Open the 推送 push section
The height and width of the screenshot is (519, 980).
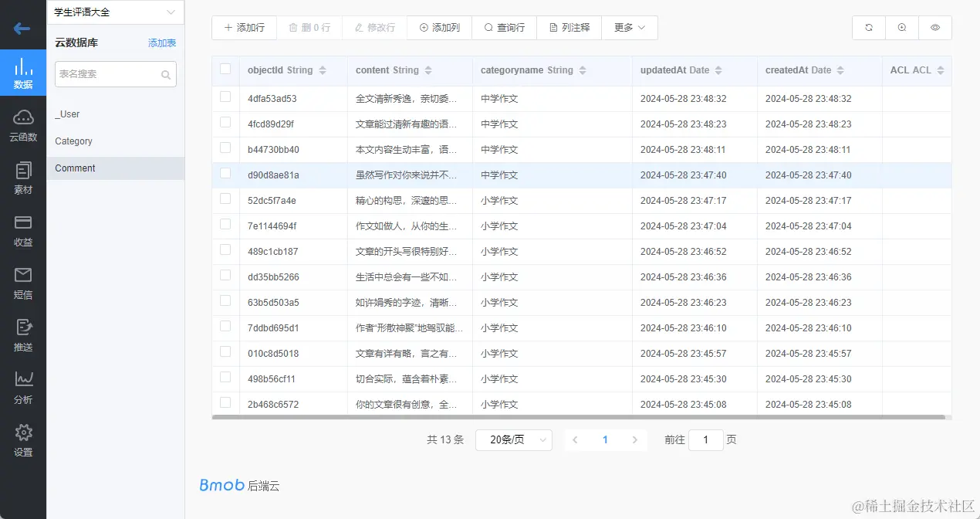(x=23, y=335)
